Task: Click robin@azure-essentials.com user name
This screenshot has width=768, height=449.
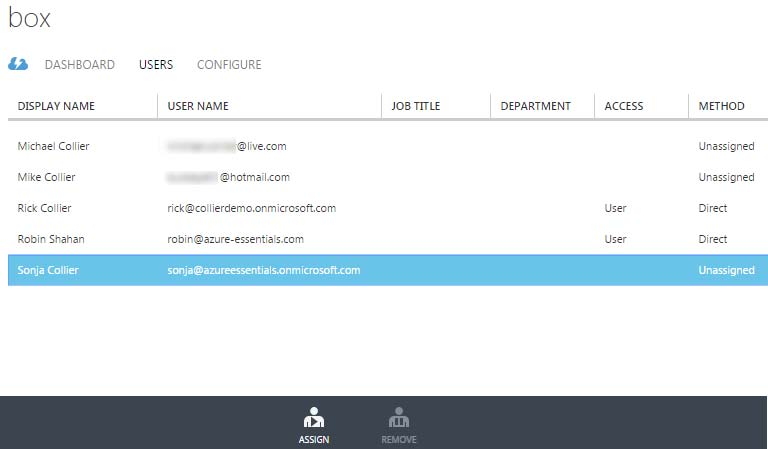Action: (235, 239)
